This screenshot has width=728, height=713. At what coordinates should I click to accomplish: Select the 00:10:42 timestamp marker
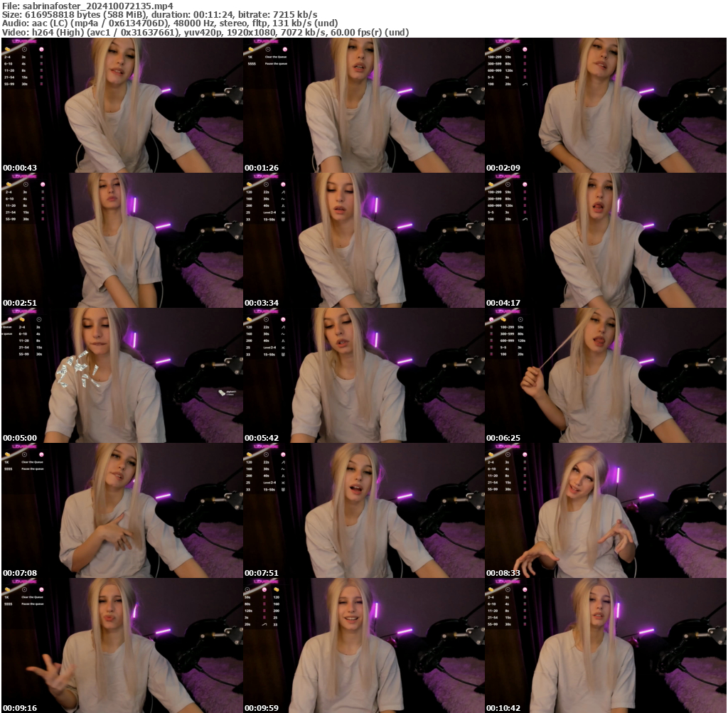(x=503, y=708)
